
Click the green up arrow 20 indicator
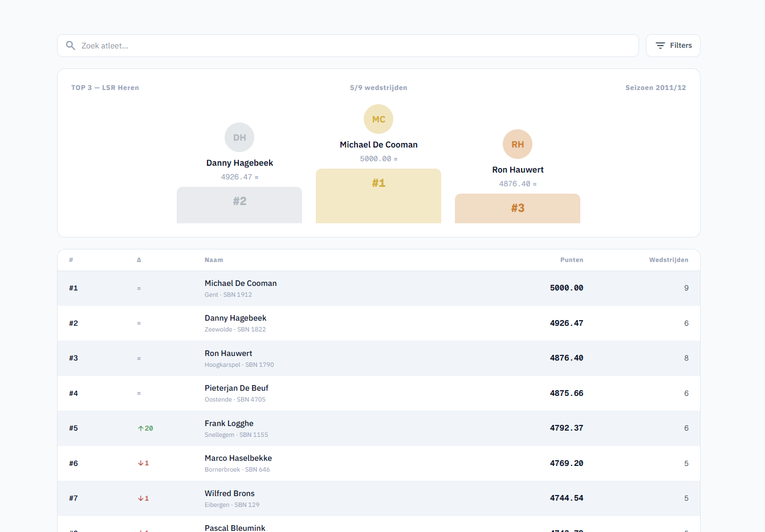145,428
